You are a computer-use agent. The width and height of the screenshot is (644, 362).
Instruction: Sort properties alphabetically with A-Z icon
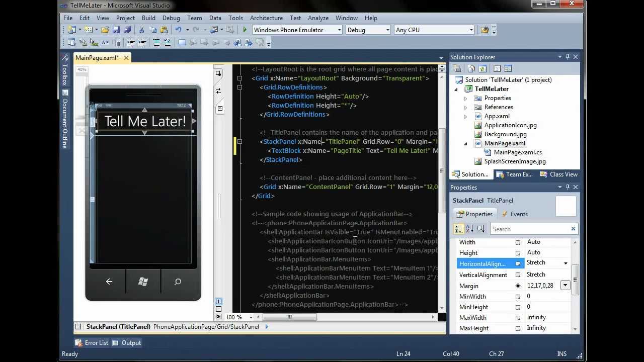click(469, 229)
